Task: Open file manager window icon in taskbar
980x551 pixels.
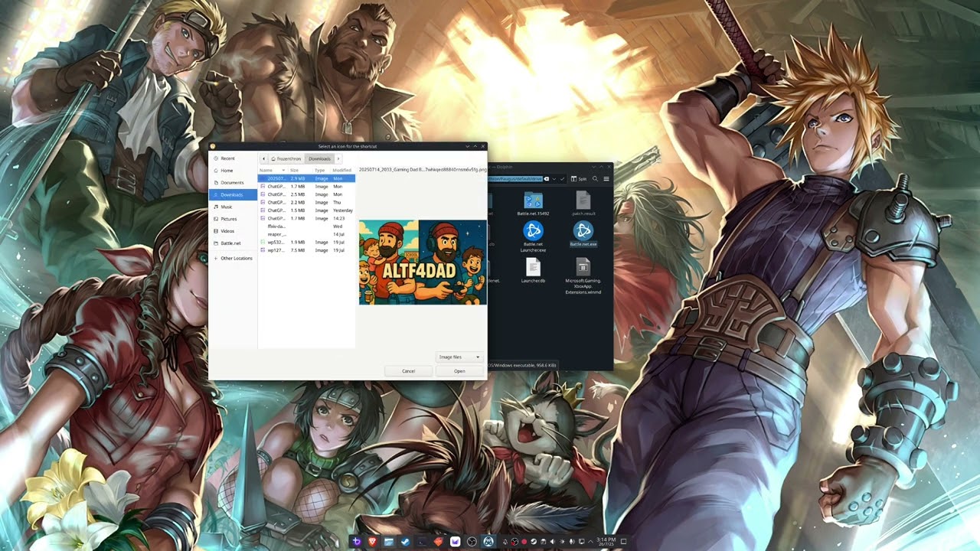Action: pos(389,541)
